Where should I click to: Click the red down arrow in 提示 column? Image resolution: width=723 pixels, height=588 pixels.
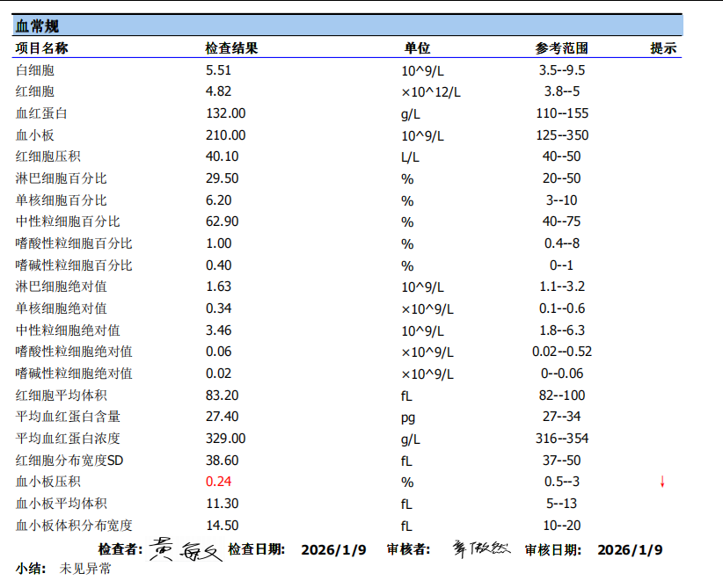tap(661, 481)
